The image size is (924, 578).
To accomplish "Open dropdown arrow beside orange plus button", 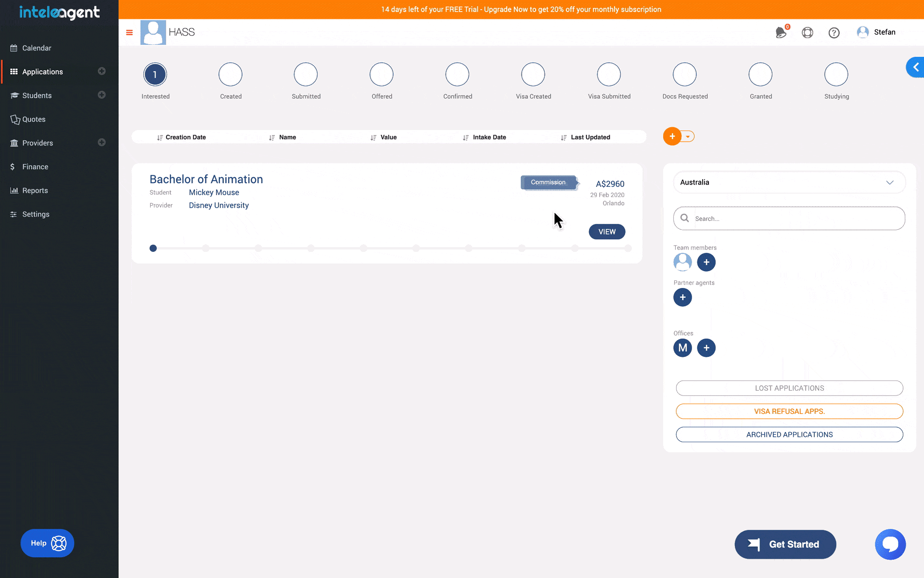I will click(x=688, y=136).
